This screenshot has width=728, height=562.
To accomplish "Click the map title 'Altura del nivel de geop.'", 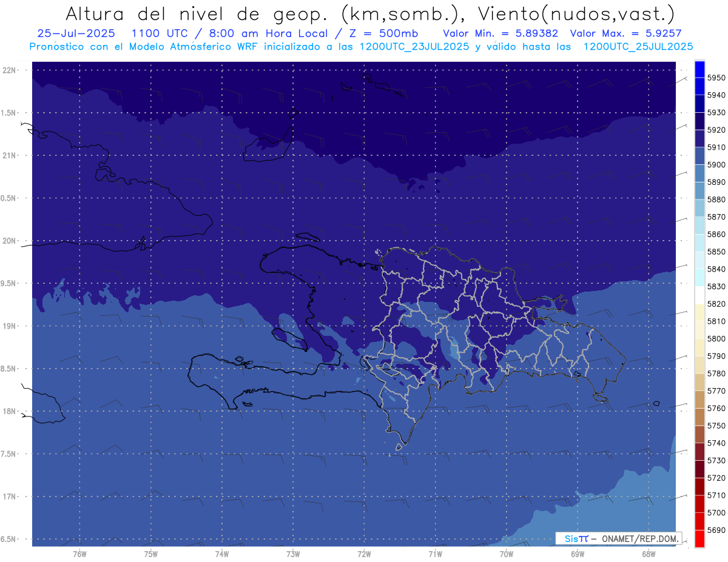I will pyautogui.click(x=197, y=14).
